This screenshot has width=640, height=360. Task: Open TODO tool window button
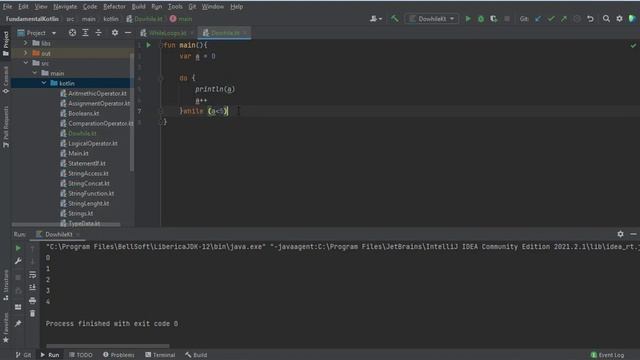coord(81,355)
